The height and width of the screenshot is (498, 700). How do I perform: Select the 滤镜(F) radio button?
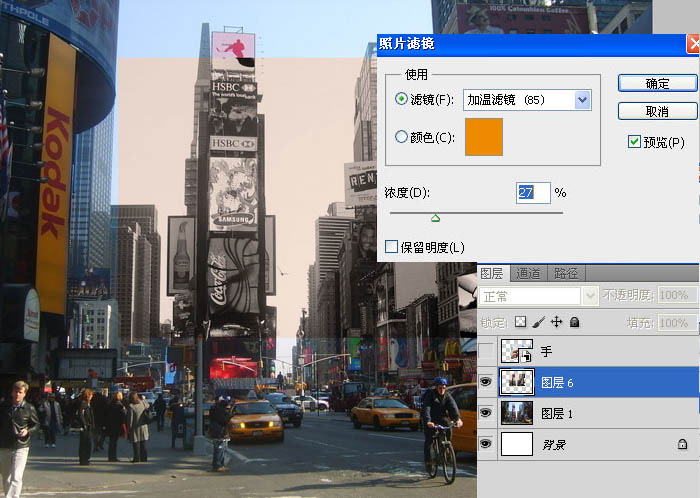[x=402, y=100]
